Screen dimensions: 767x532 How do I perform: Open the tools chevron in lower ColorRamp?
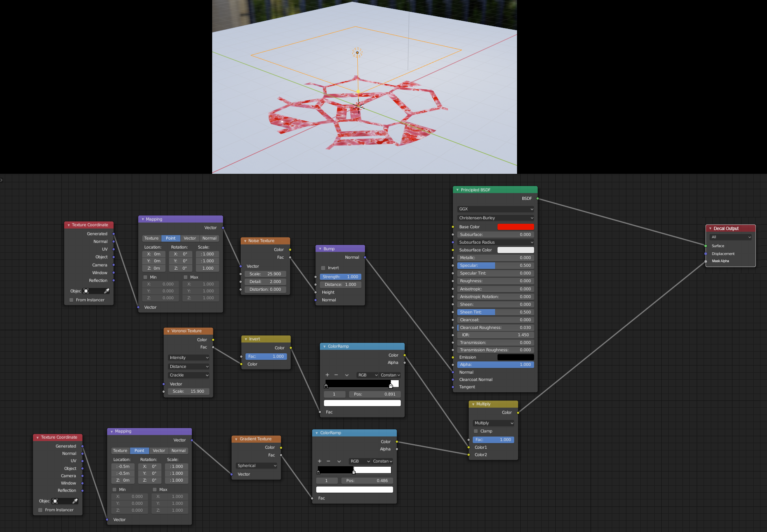point(339,461)
